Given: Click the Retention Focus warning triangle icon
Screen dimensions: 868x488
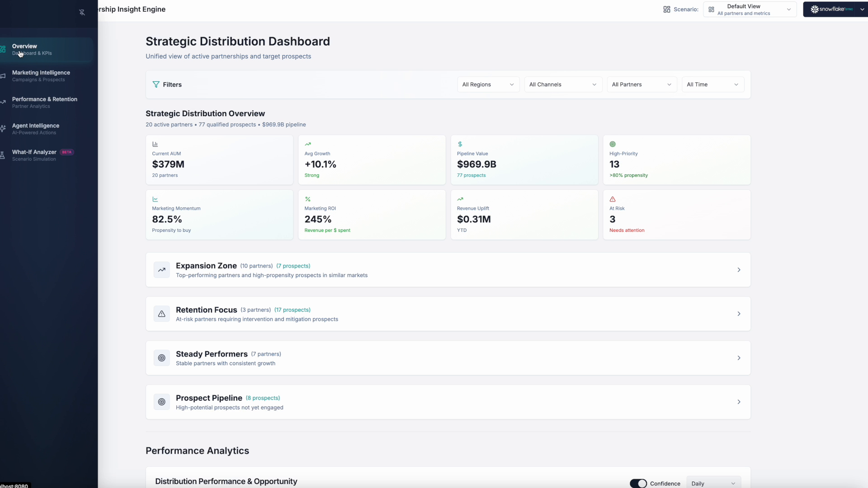Looking at the screenshot, I should [x=161, y=314].
